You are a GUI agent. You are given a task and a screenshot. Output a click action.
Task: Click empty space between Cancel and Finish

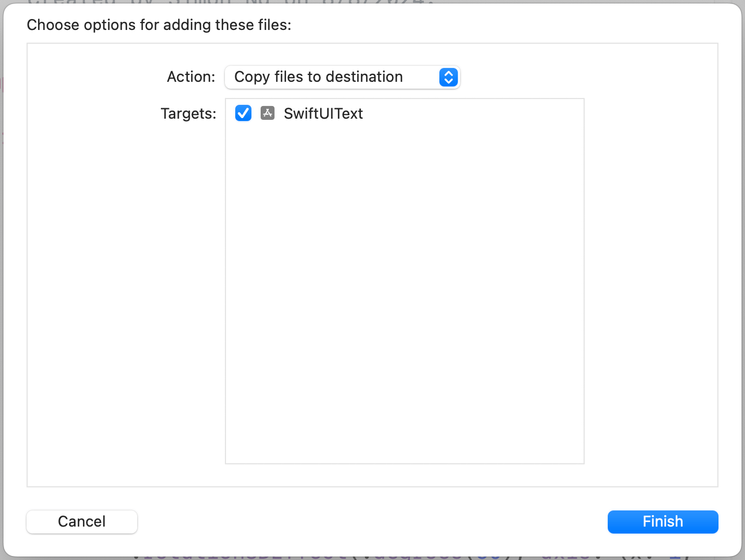click(x=372, y=522)
